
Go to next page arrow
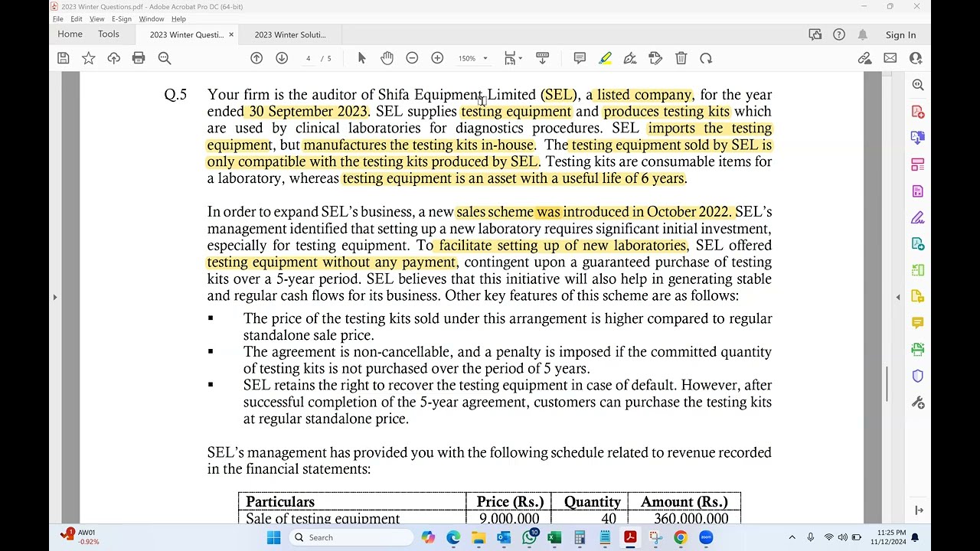tap(282, 58)
